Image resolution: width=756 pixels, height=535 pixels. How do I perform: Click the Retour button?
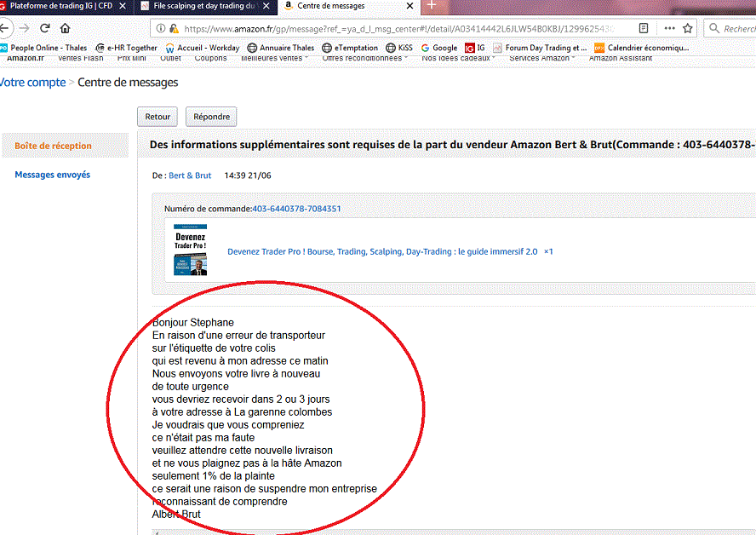coord(157,117)
